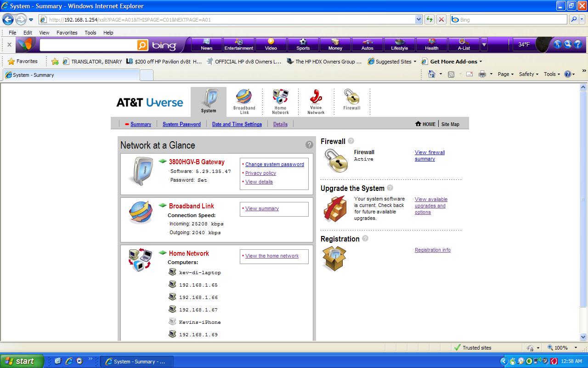Open the View menu
Screen dimensions: 588x368
(x=44, y=33)
